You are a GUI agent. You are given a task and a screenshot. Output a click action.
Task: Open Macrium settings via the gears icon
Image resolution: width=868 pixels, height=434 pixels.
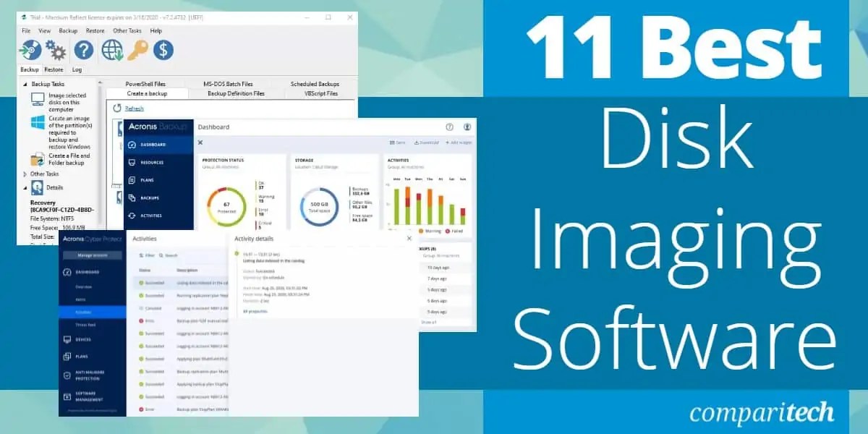pyautogui.click(x=56, y=48)
